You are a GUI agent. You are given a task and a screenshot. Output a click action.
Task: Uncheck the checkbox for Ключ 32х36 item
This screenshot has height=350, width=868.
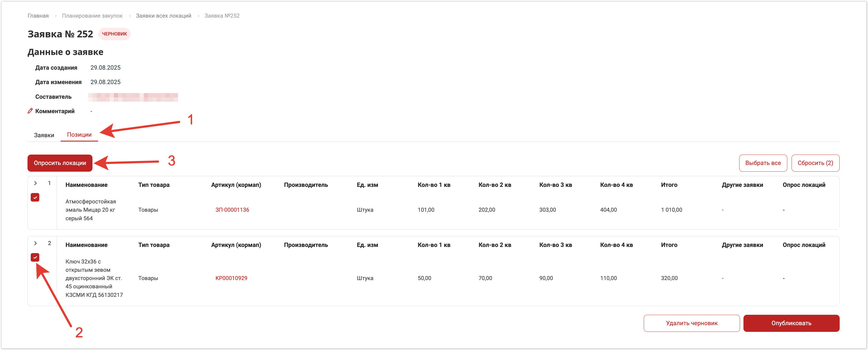35,257
